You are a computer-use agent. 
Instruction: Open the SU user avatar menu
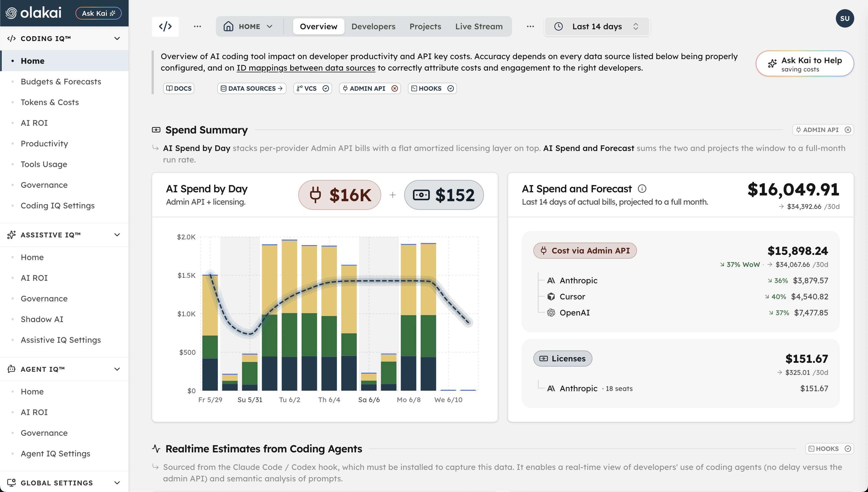(845, 18)
